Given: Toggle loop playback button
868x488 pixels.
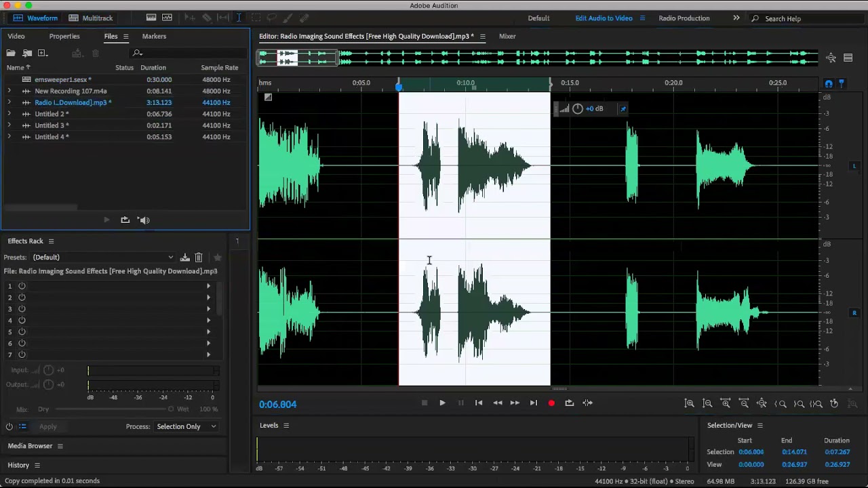Looking at the screenshot, I should (569, 403).
